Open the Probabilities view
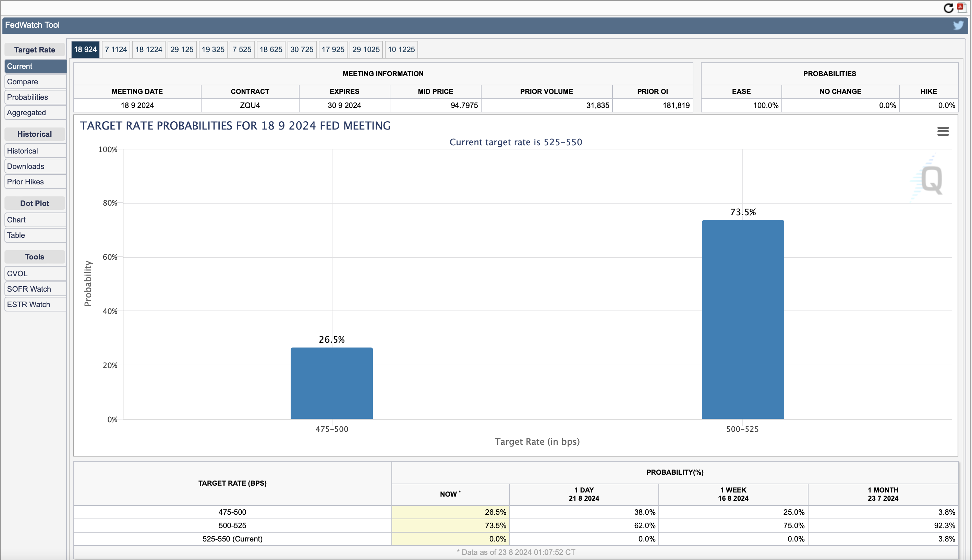 [x=35, y=97]
